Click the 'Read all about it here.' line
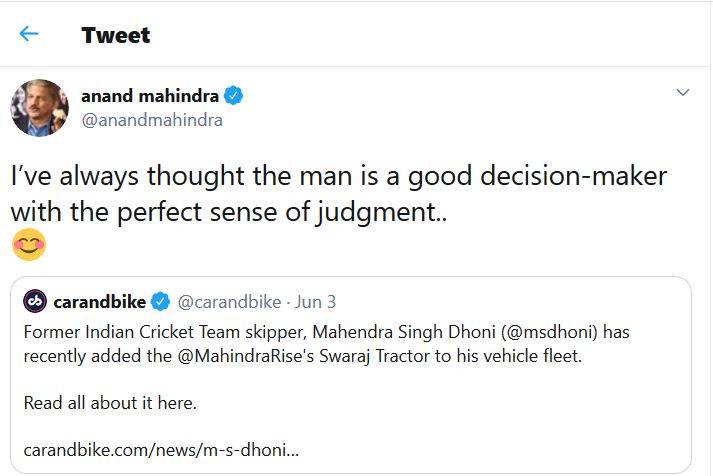The width and height of the screenshot is (713, 476). point(110,404)
